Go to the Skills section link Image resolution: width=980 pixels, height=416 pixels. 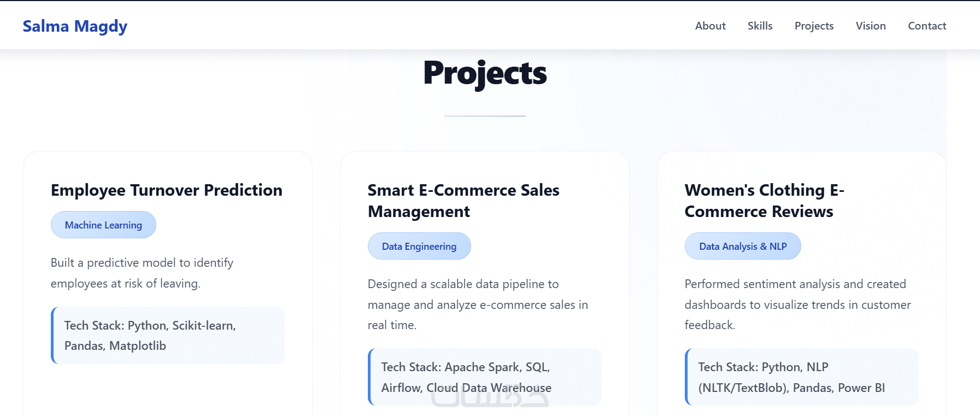[x=760, y=26]
